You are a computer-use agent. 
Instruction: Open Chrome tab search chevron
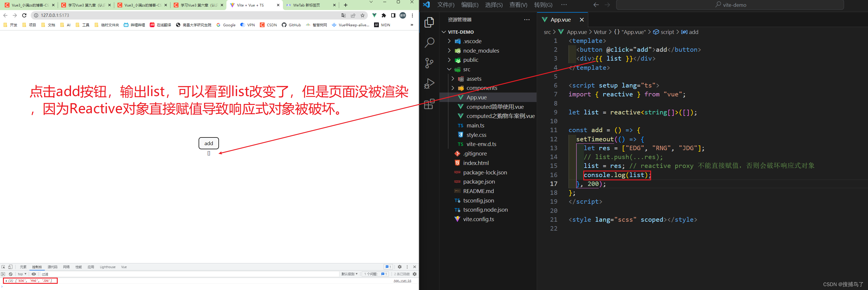tap(371, 2)
